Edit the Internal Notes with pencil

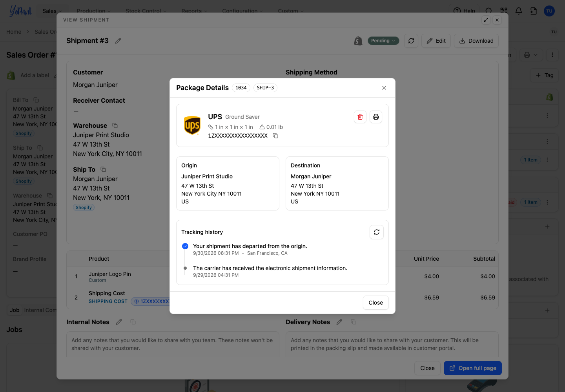119,322
